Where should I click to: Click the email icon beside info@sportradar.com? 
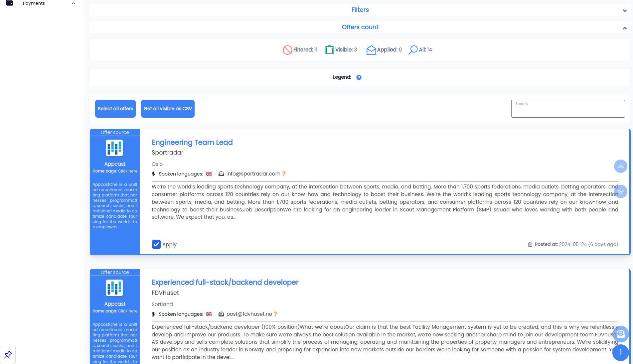pos(221,174)
